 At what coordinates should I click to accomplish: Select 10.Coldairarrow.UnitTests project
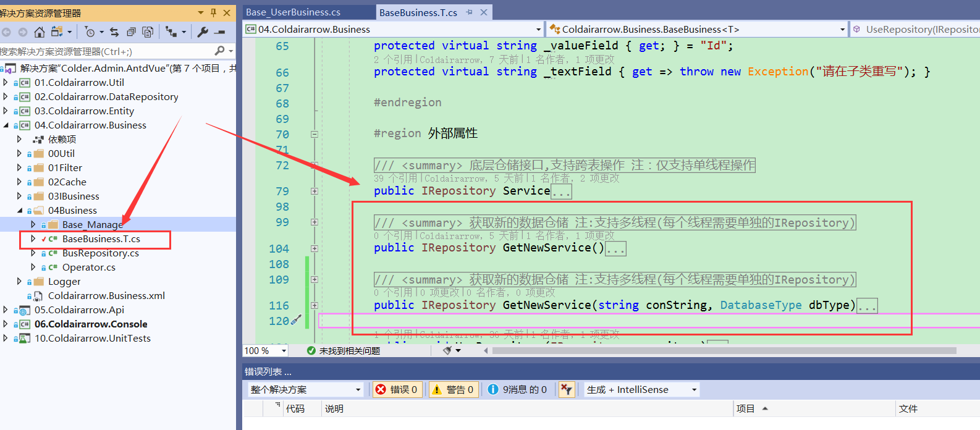point(92,338)
